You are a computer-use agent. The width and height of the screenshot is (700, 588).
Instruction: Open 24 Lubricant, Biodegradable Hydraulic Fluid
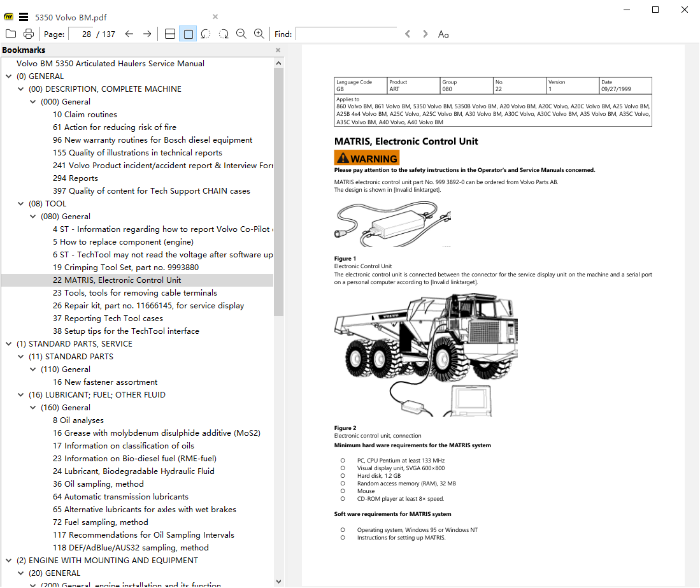click(x=134, y=471)
